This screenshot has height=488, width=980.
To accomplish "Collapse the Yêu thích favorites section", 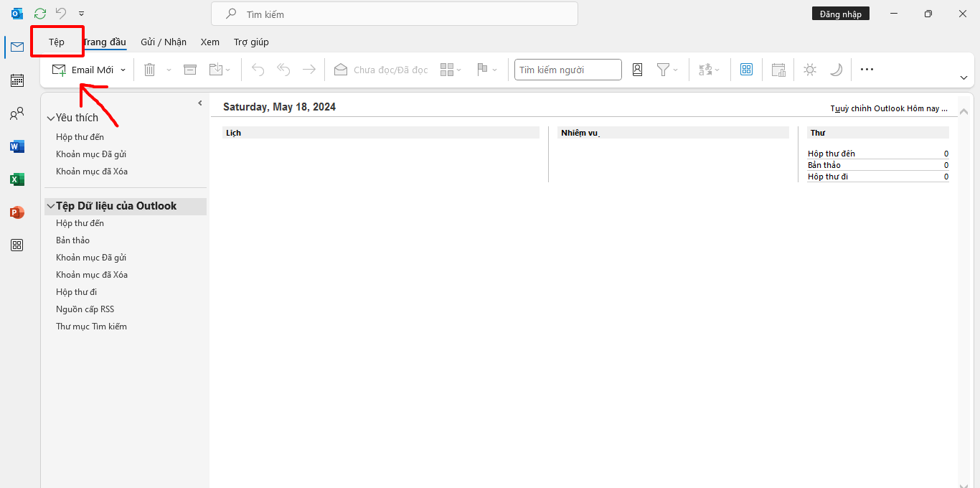I will point(50,118).
